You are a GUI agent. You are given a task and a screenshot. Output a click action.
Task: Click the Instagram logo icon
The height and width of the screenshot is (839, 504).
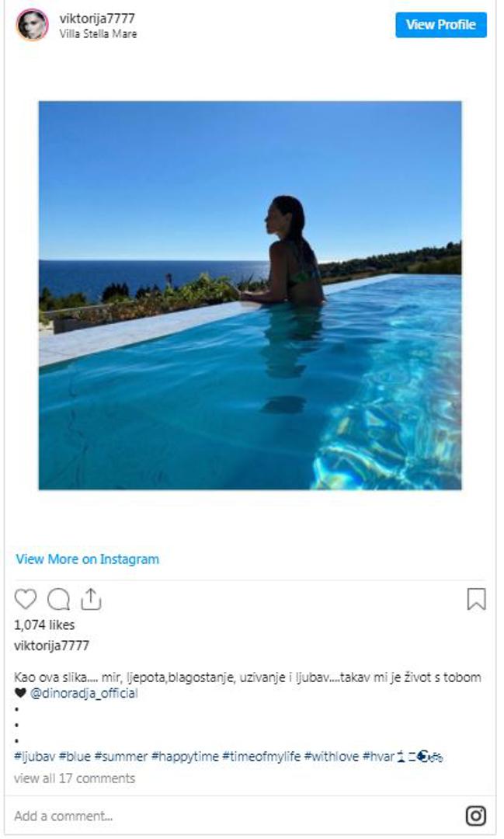tap(475, 816)
